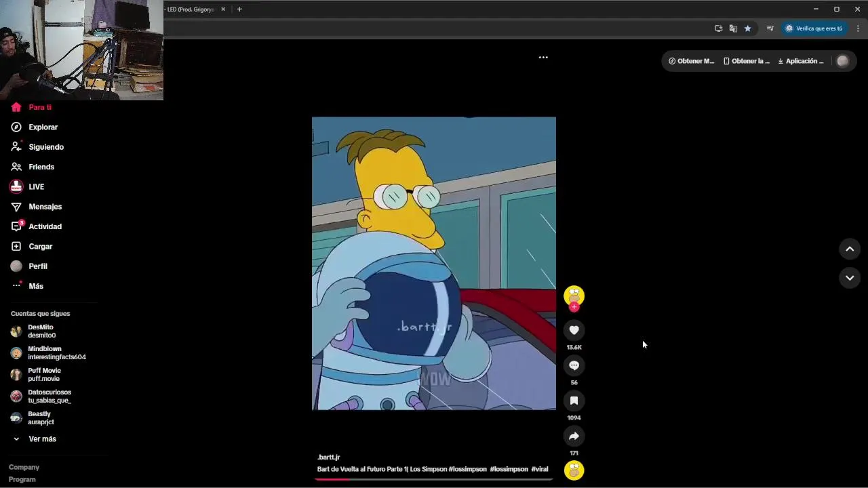Viewport: 868px width, 488px height.
Task: Seek on the video progress bar
Action: click(x=434, y=479)
